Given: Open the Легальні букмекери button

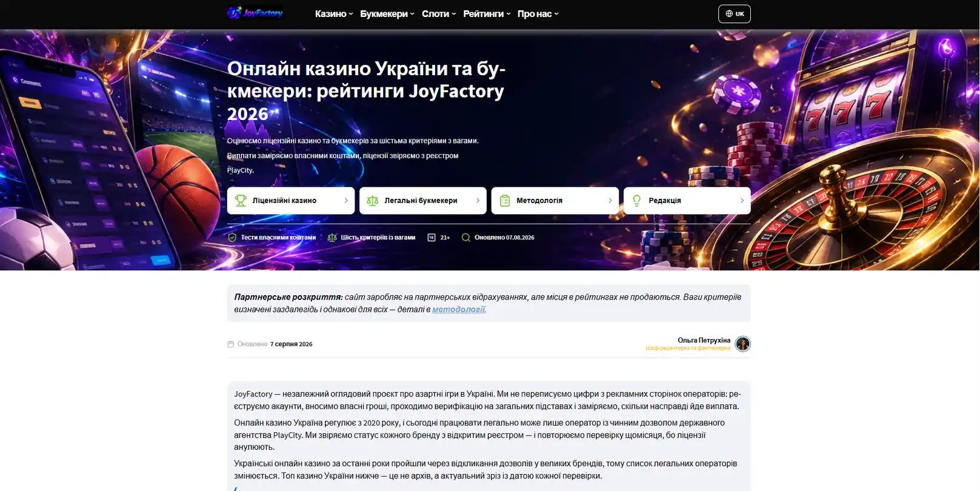Looking at the screenshot, I should pyautogui.click(x=423, y=201).
